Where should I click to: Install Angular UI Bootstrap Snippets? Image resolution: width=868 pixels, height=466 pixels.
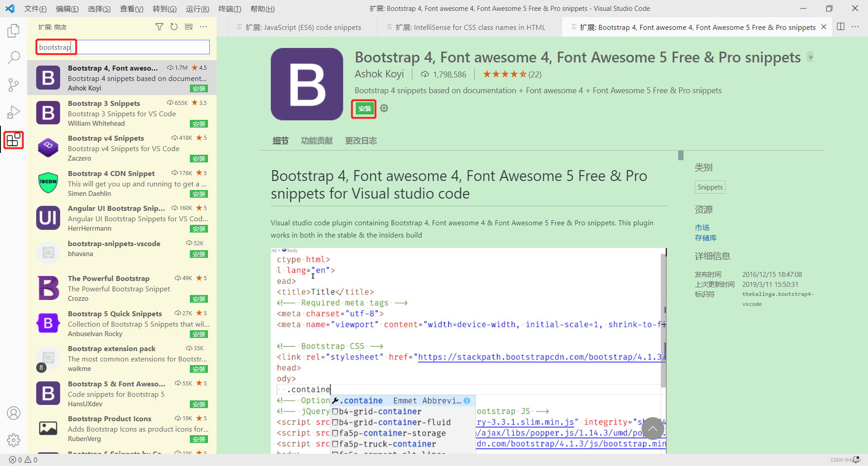pos(199,229)
